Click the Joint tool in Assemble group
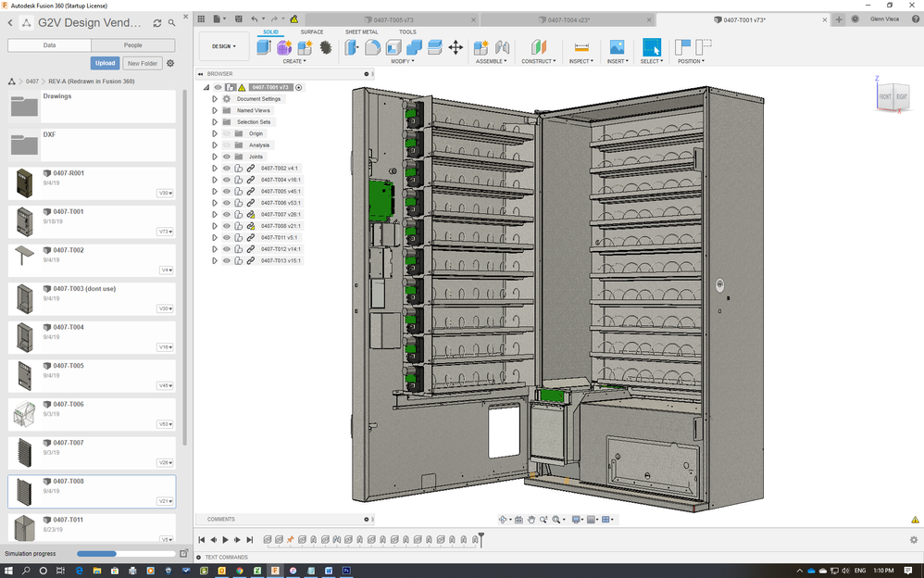The height and width of the screenshot is (578, 924). click(503, 47)
